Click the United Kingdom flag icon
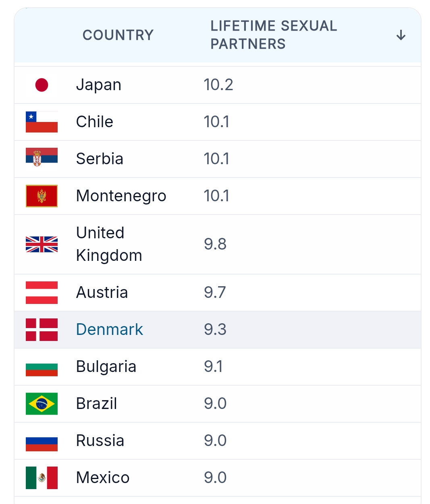This screenshot has width=430, height=504. tap(42, 244)
